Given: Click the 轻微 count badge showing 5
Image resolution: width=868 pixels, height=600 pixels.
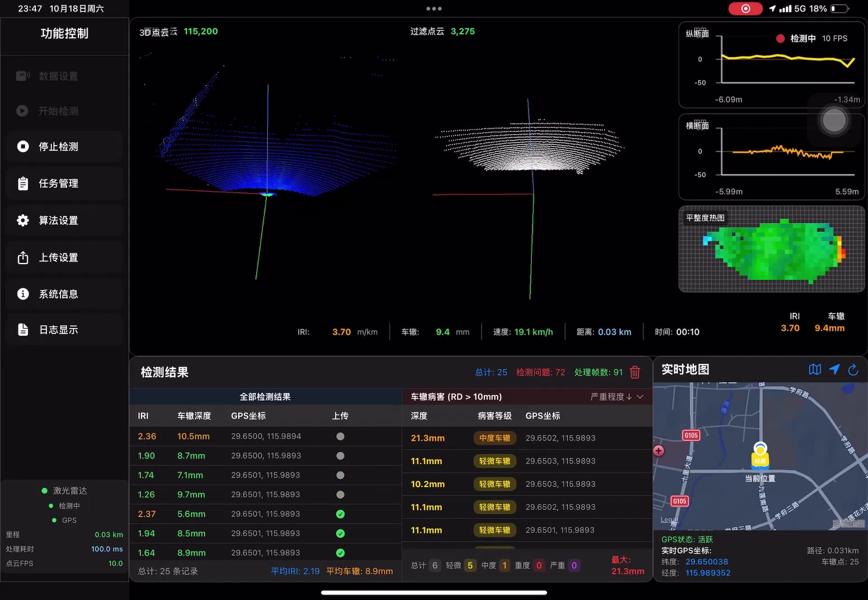Looking at the screenshot, I should [x=470, y=565].
